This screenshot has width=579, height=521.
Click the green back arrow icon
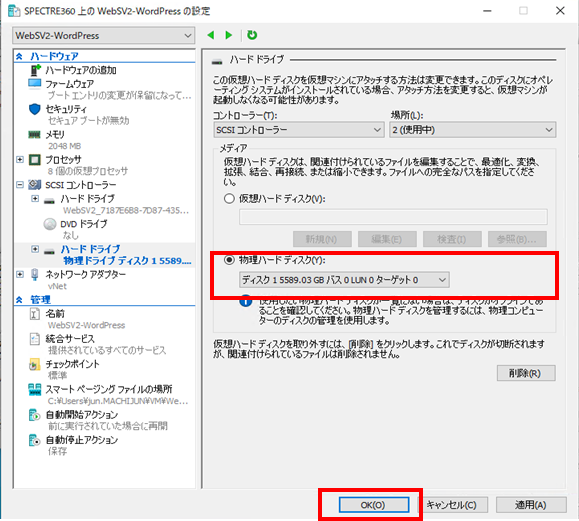tap(211, 35)
